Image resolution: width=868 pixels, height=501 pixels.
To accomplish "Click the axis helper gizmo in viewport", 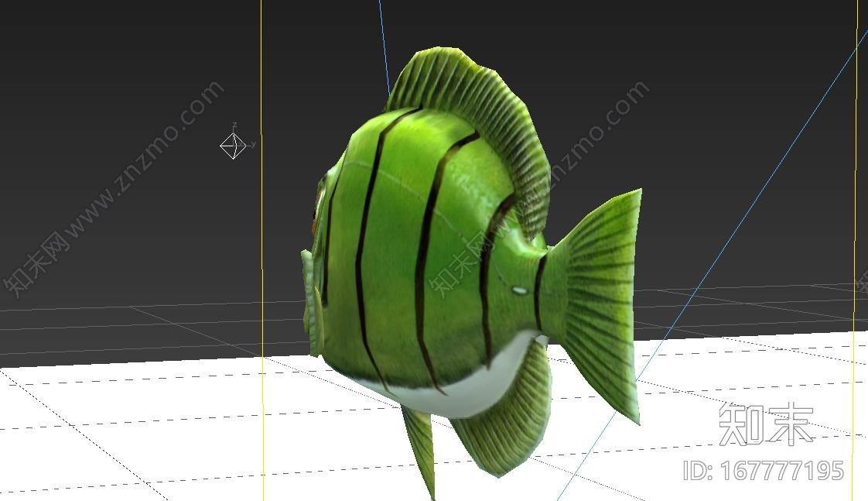I will click(x=233, y=145).
